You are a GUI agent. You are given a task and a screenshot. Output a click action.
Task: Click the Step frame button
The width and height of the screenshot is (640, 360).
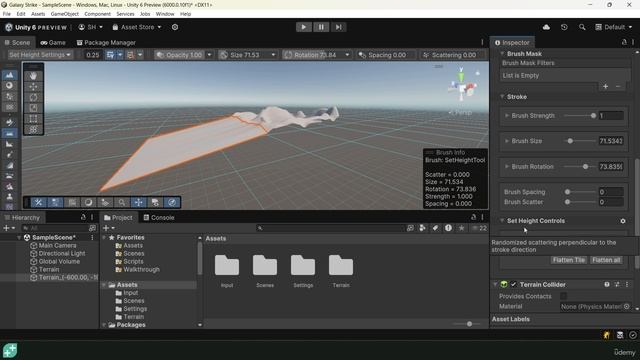(338, 27)
